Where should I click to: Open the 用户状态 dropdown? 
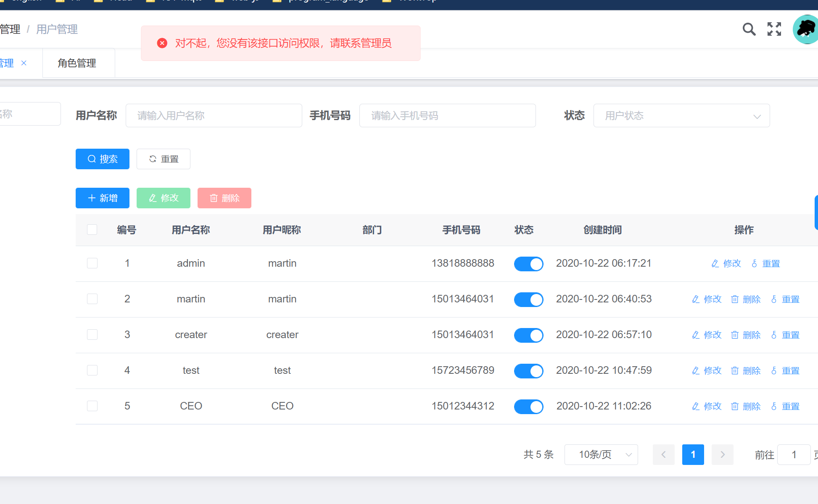681,115
